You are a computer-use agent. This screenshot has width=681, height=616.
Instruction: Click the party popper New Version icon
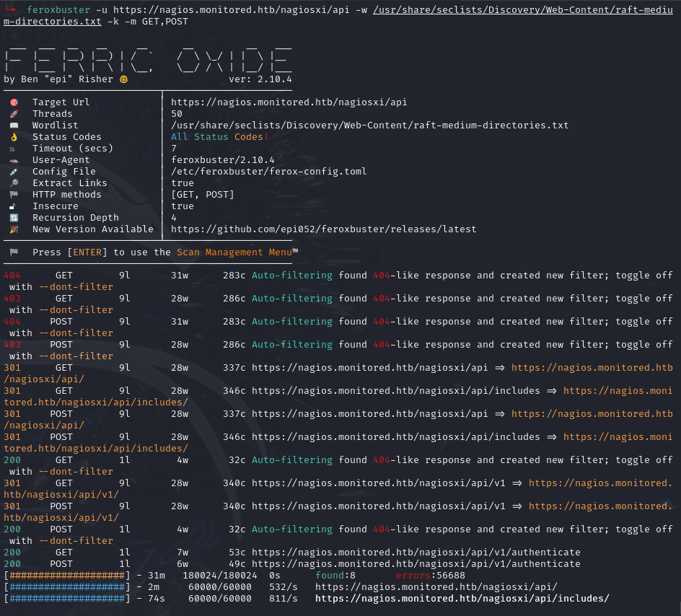[13, 229]
